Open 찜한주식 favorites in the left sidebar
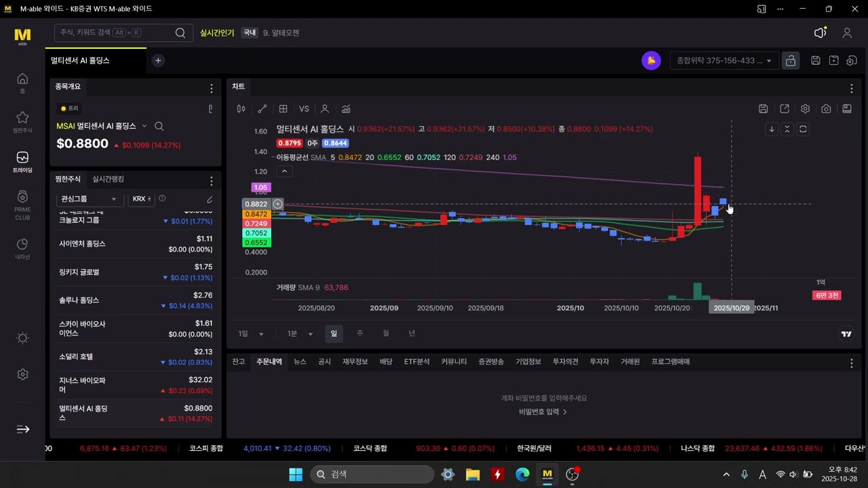Image resolution: width=868 pixels, height=488 pixels. click(22, 121)
